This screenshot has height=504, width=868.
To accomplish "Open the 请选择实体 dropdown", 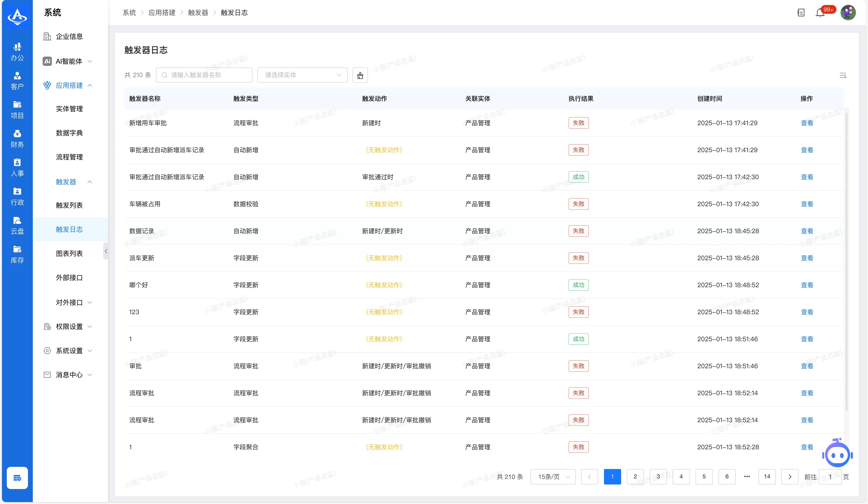I will tap(302, 75).
